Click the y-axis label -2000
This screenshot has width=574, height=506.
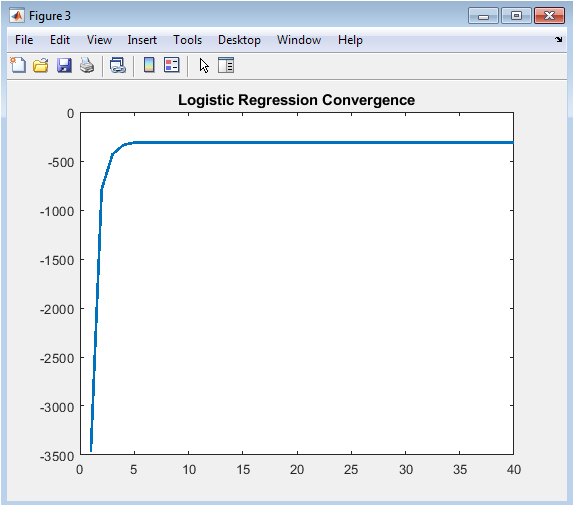[x=57, y=309]
